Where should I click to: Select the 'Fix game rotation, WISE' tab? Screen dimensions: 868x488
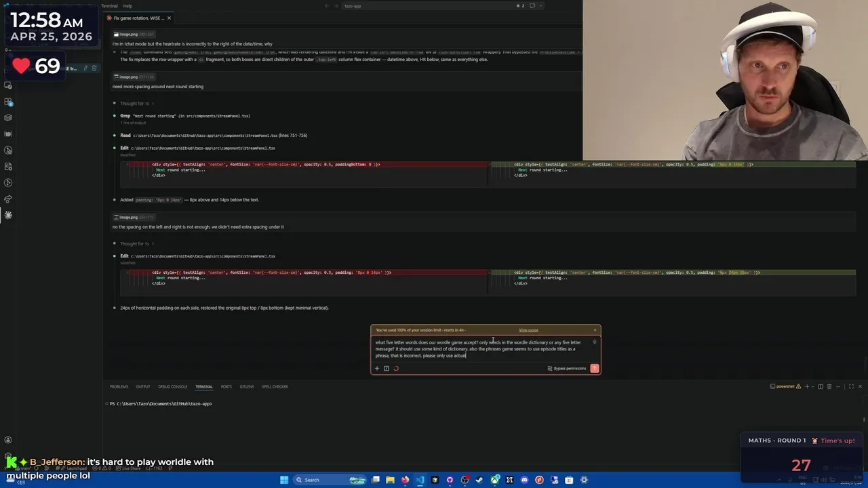pyautogui.click(x=138, y=18)
